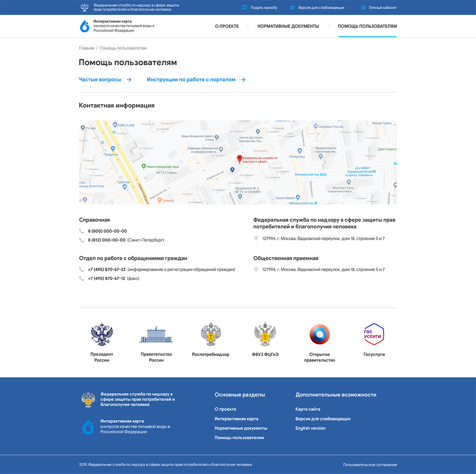Click the ФБУЗ ФЦГиЭ caption link
476x474 pixels.
point(265,354)
